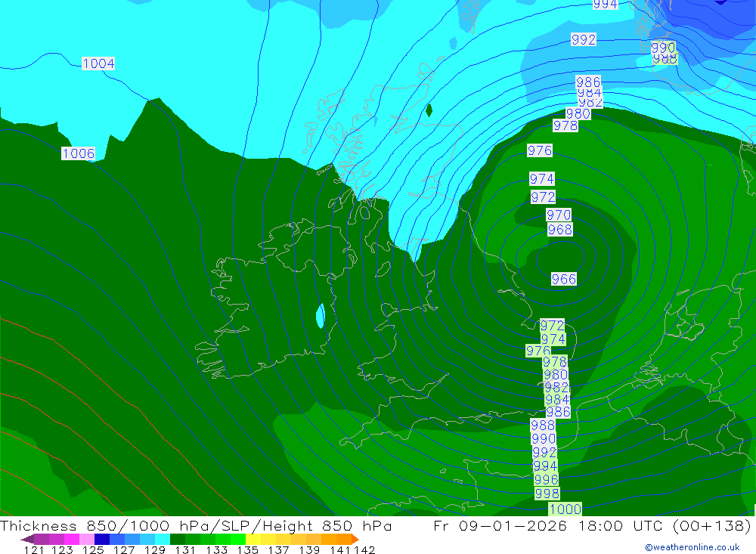This screenshot has height=554, width=756.
Task: Pick the bright yellow legend swatch above 135
Action: point(253,539)
